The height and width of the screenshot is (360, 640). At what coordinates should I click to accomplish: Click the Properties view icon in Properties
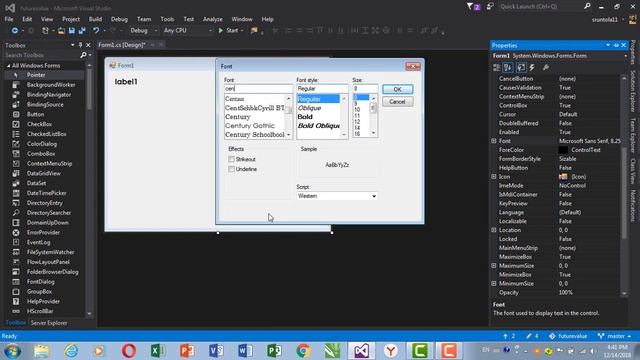(521, 67)
